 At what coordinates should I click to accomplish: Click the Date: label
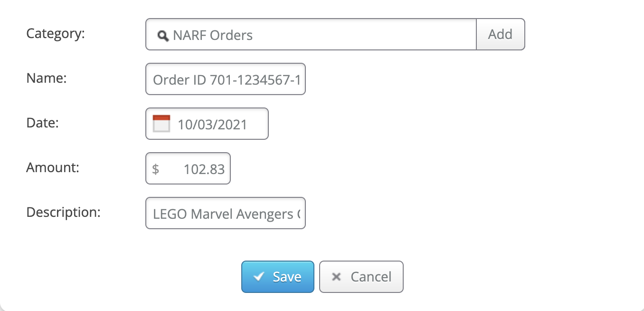click(x=42, y=123)
